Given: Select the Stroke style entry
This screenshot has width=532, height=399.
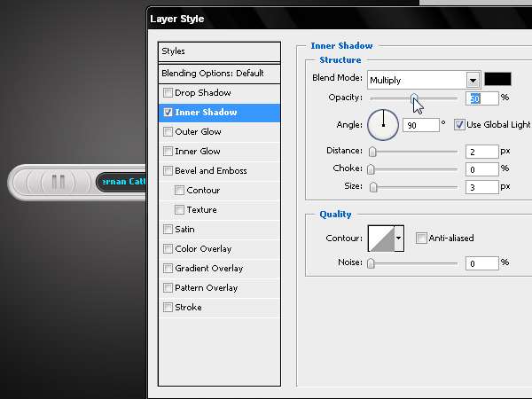Looking at the screenshot, I should tap(188, 308).
